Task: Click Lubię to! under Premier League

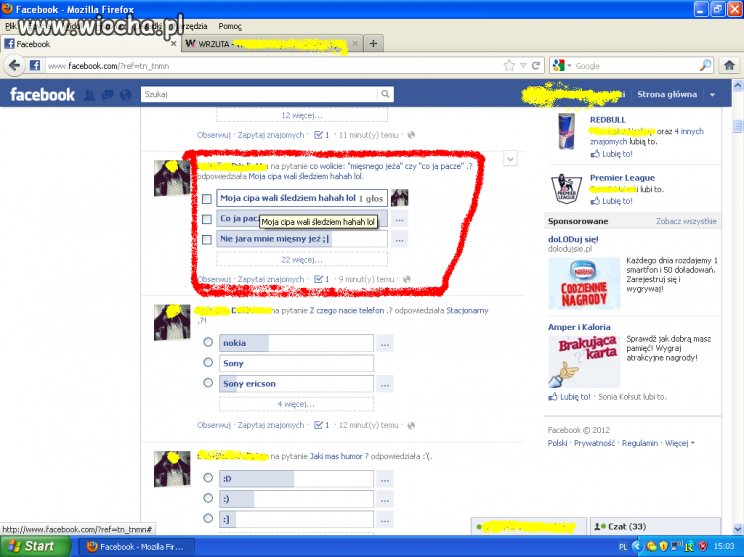Action: 611,201
